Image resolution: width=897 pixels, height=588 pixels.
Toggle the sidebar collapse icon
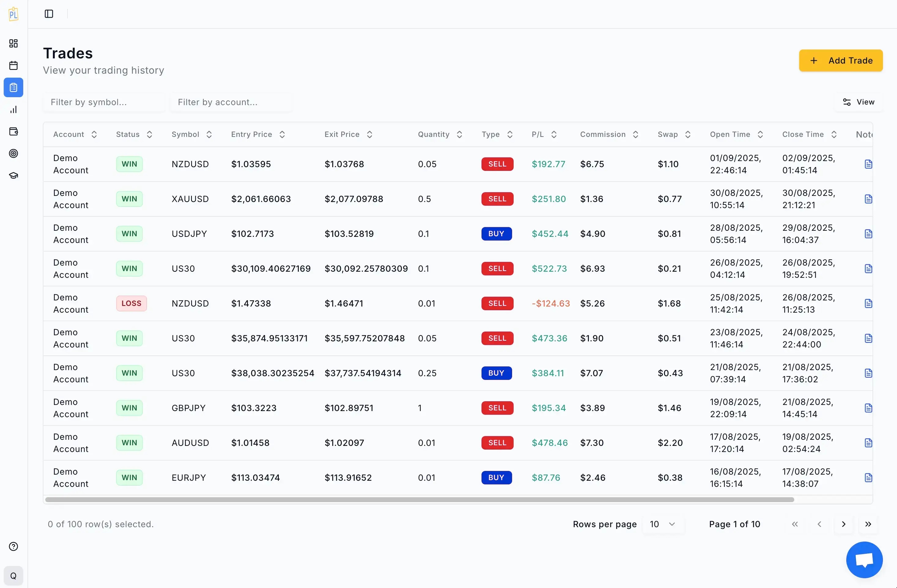coord(49,14)
